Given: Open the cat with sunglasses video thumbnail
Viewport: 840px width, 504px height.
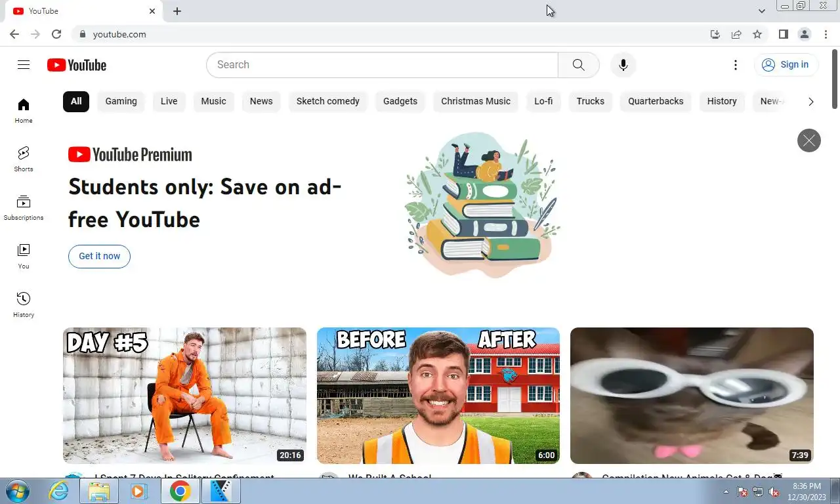Looking at the screenshot, I should [692, 396].
